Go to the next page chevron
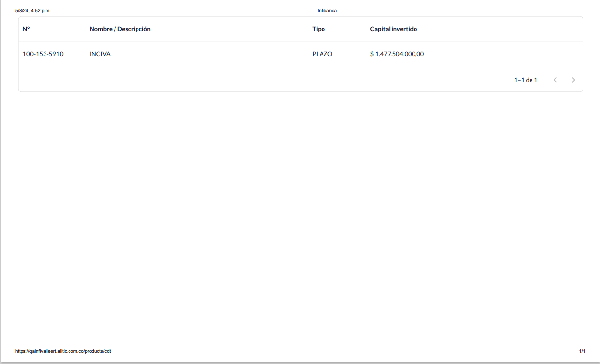The width and height of the screenshot is (600, 364). coord(573,80)
